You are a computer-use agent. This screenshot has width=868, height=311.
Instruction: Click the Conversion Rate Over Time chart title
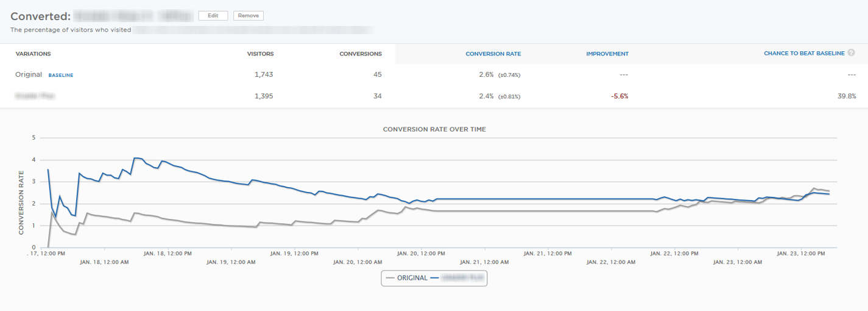(434, 129)
